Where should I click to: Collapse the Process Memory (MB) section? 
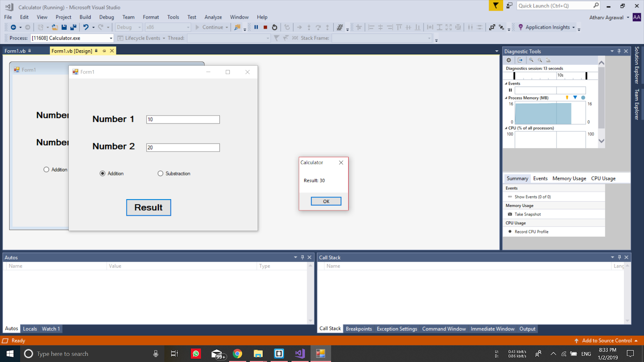click(x=506, y=97)
